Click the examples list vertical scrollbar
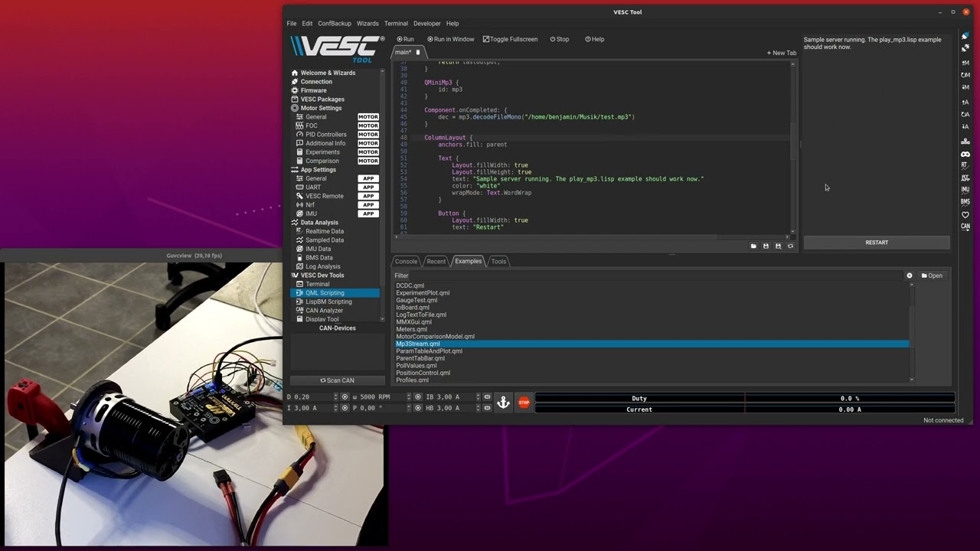Image resolution: width=980 pixels, height=551 pixels. 911,333
